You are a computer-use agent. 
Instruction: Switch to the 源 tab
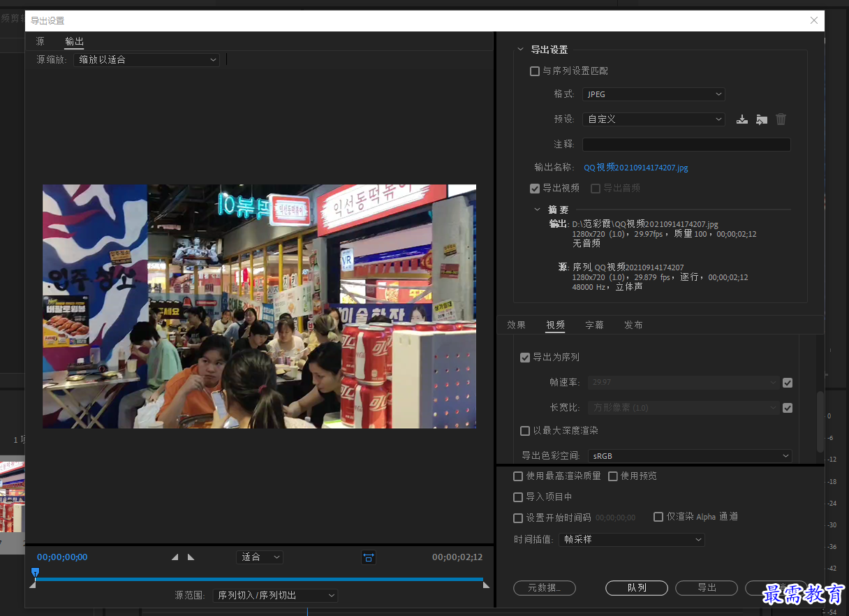[40, 42]
